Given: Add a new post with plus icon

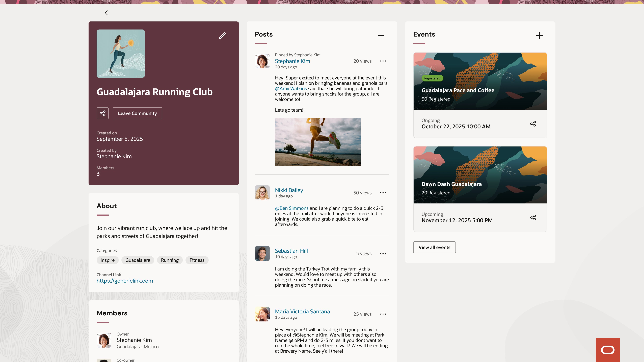Looking at the screenshot, I should coord(381,36).
